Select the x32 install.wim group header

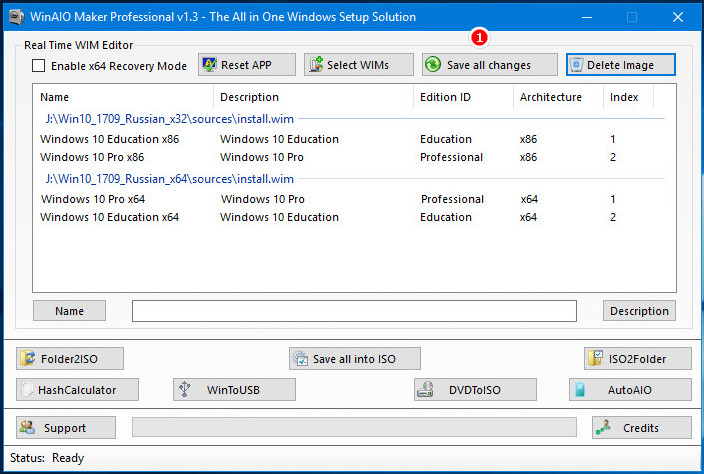pos(170,119)
